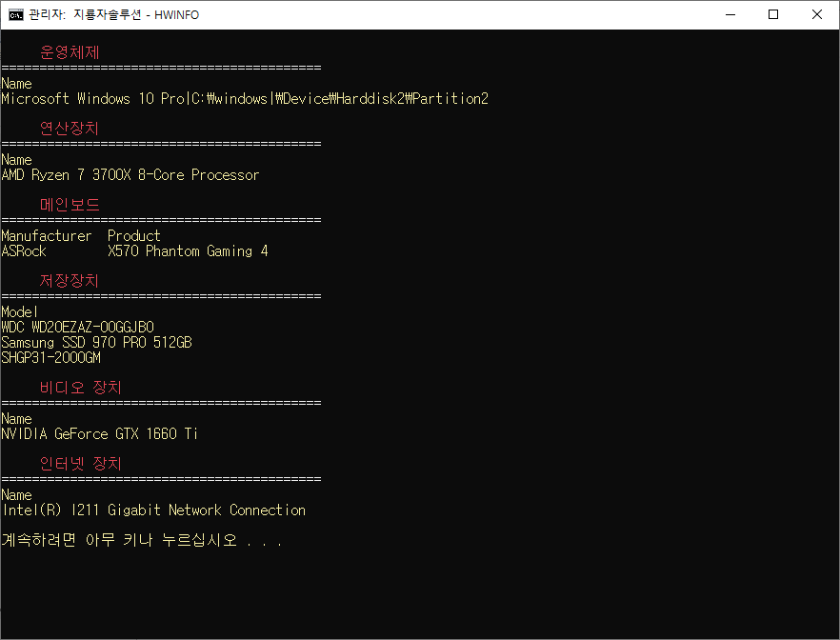Select the 'SHGP31-2000GM' drive line
This screenshot has height=640, width=840.
pos(50,358)
